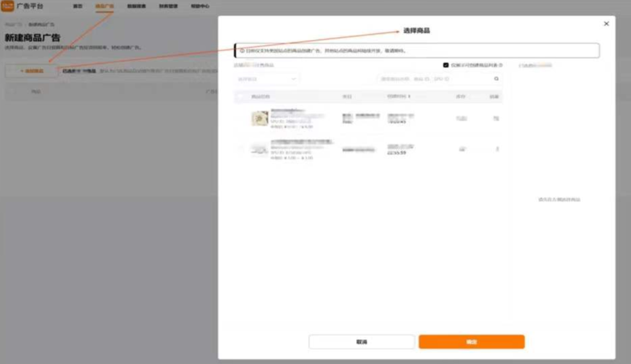Screen dimensions: 631x364
Task: Click the 添加商品 button on the background page
Action: click(32, 71)
